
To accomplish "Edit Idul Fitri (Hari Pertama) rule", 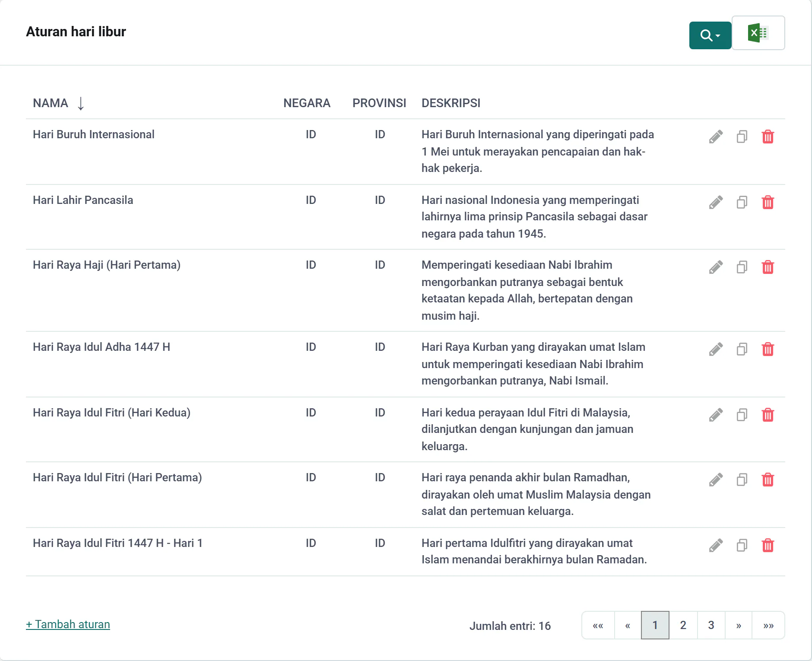I will pyautogui.click(x=716, y=480).
